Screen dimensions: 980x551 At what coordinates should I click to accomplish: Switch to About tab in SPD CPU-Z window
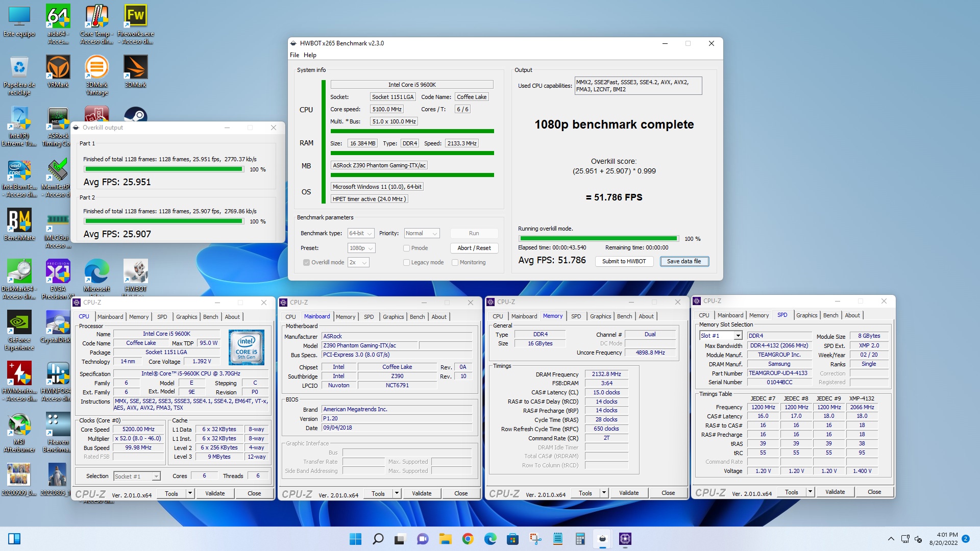tap(852, 315)
